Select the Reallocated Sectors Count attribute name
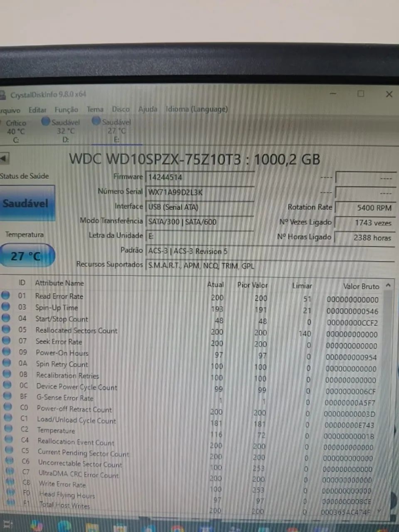Image resolution: width=399 pixels, height=532 pixels. click(x=76, y=330)
